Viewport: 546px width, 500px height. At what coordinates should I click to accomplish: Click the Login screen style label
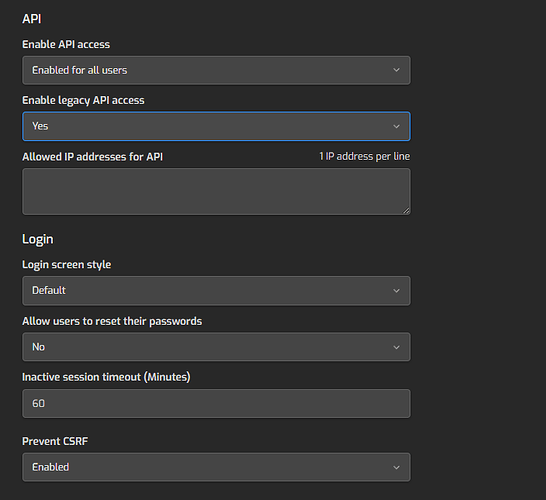67,265
